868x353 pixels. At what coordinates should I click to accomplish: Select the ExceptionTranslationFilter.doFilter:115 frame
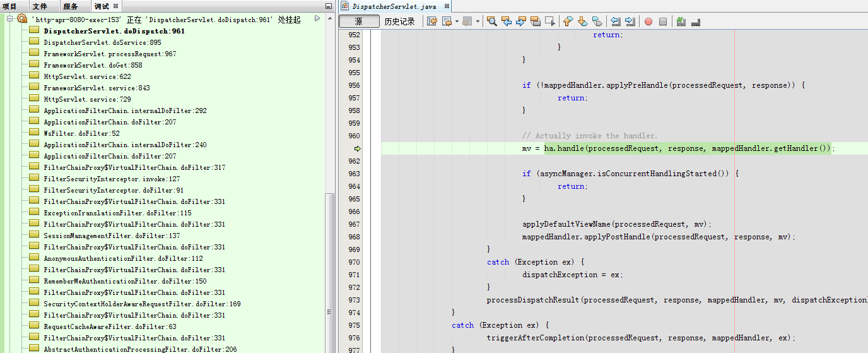(x=117, y=213)
